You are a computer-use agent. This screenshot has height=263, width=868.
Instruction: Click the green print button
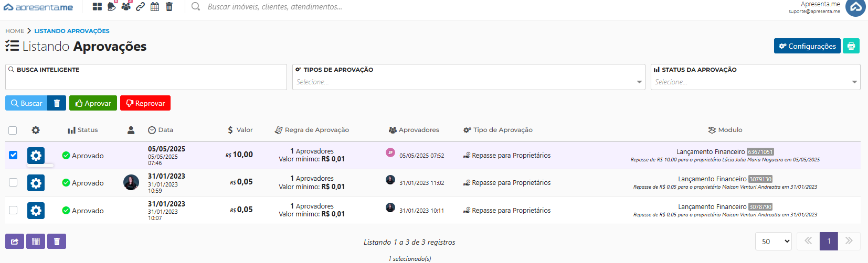[851, 46]
